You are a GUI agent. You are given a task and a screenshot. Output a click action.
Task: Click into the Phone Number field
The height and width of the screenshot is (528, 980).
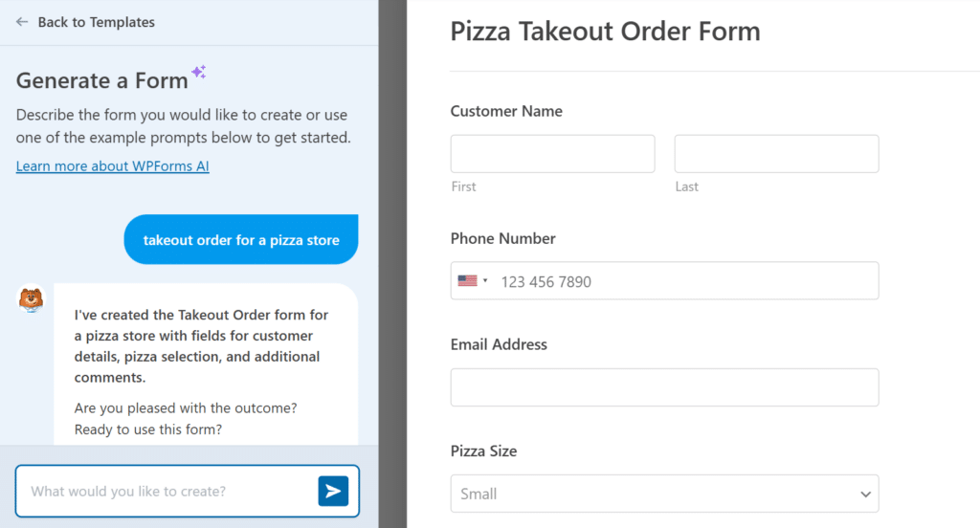(x=684, y=281)
